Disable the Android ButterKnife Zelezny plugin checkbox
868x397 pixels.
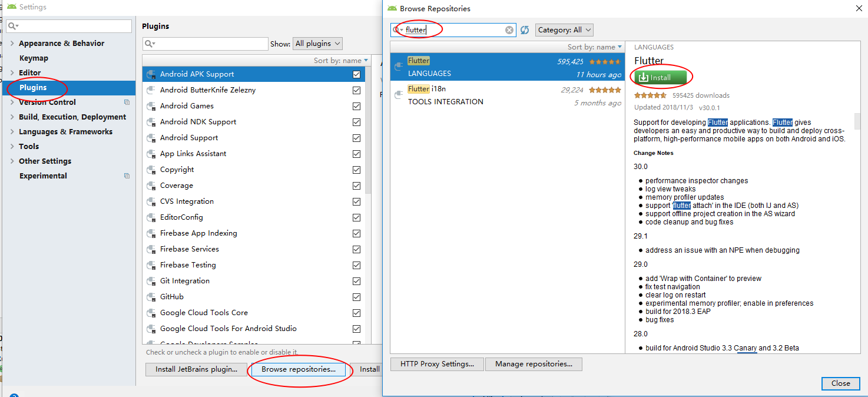[x=356, y=90]
